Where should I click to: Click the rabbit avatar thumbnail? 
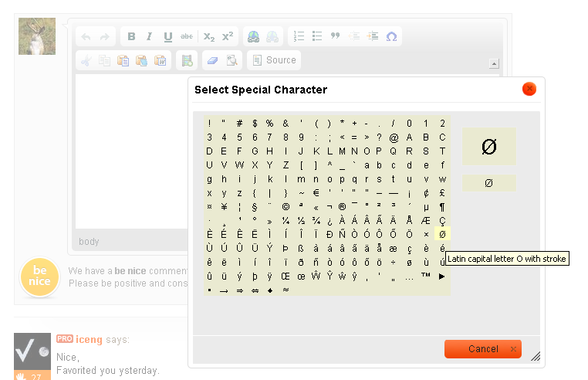click(x=37, y=36)
